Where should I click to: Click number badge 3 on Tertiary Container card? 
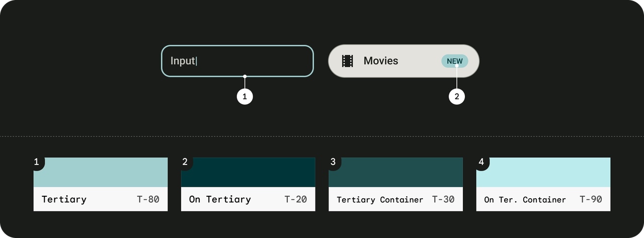click(x=333, y=162)
